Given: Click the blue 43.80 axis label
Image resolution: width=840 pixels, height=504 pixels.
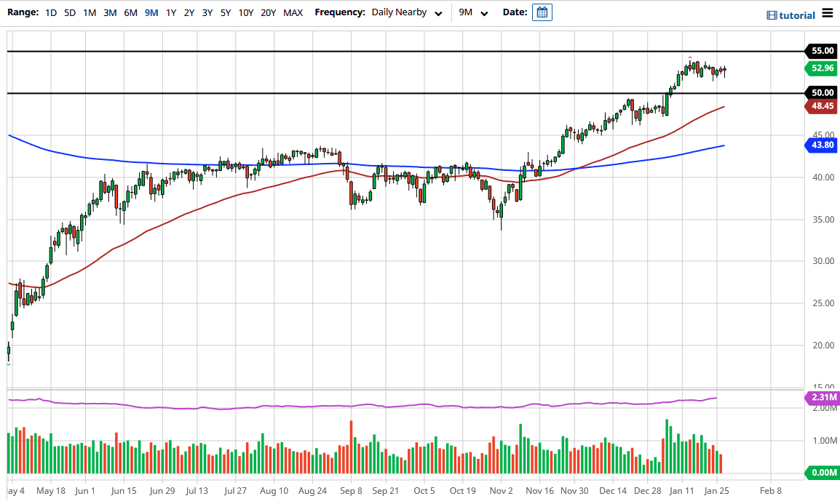Looking at the screenshot, I should coord(821,146).
